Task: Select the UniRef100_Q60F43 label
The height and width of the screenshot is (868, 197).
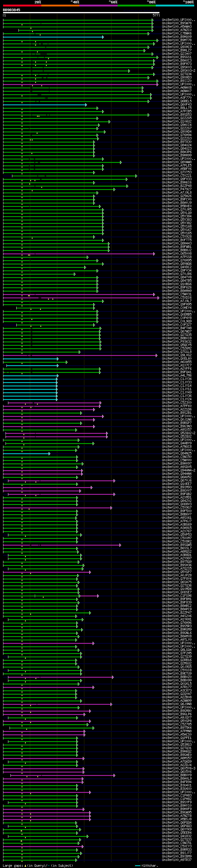Action: tap(177, 104)
